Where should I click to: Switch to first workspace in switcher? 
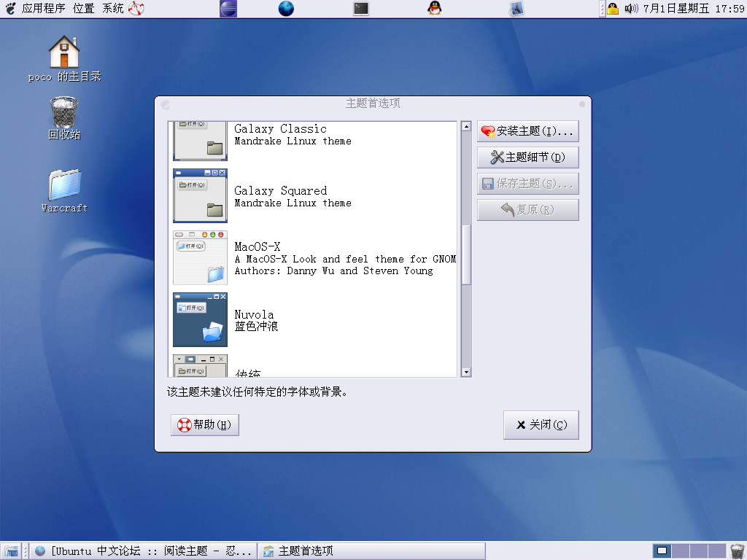662,551
